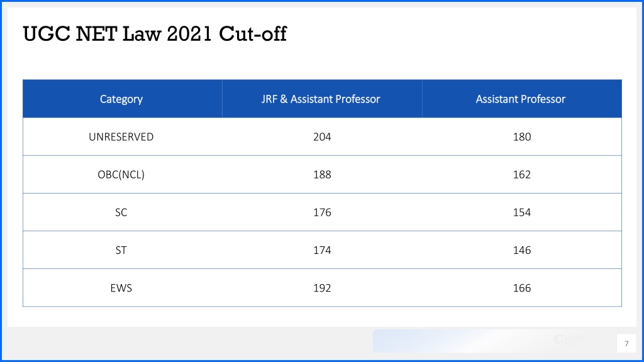644x362 pixels.
Task: Click the slide title UGC NET Law 2021 Cut-off
Action: coord(155,34)
